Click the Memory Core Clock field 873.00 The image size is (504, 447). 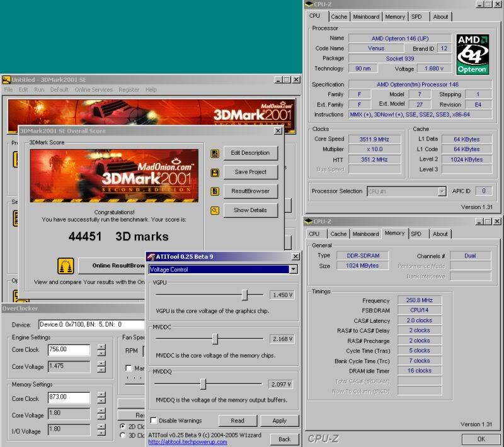(69, 397)
